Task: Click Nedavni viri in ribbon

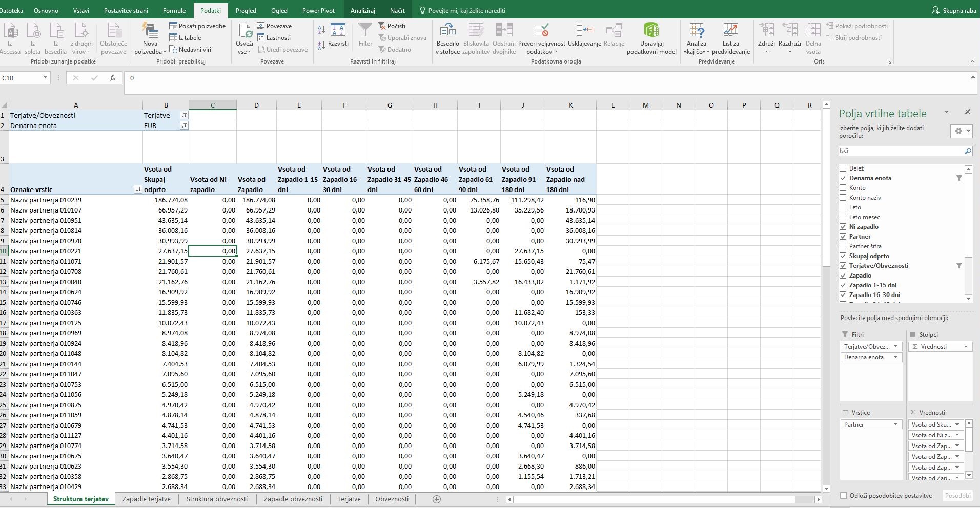Action: tap(190, 49)
